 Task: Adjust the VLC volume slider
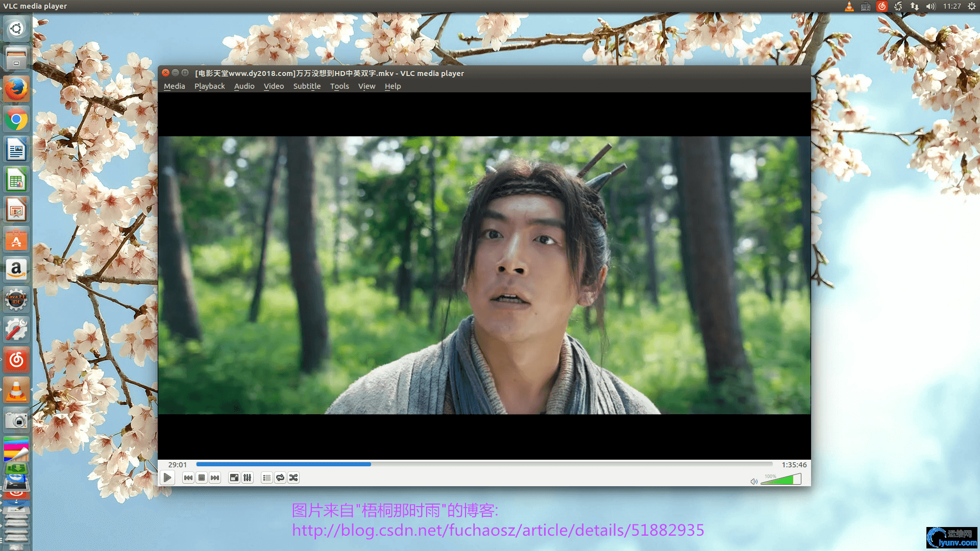coord(781,480)
